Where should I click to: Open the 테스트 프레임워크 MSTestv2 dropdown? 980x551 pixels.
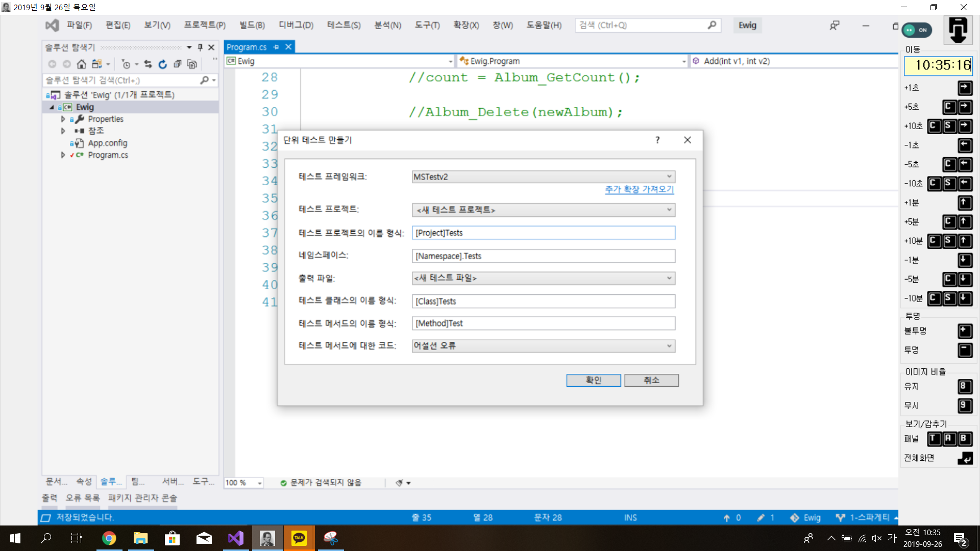[543, 177]
